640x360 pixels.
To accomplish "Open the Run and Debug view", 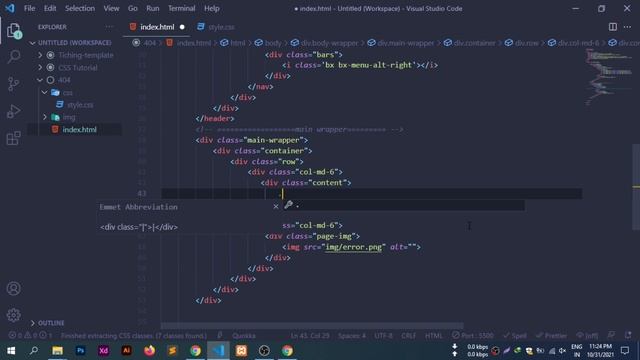I will tap(13, 111).
